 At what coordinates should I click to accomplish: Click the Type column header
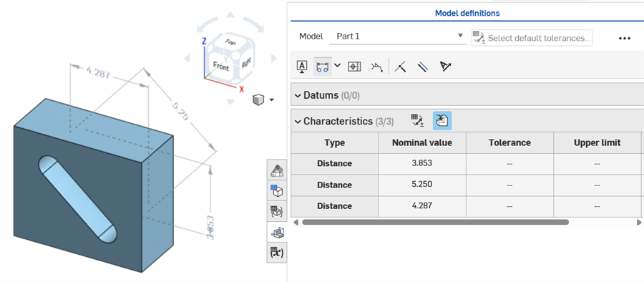pyautogui.click(x=335, y=142)
